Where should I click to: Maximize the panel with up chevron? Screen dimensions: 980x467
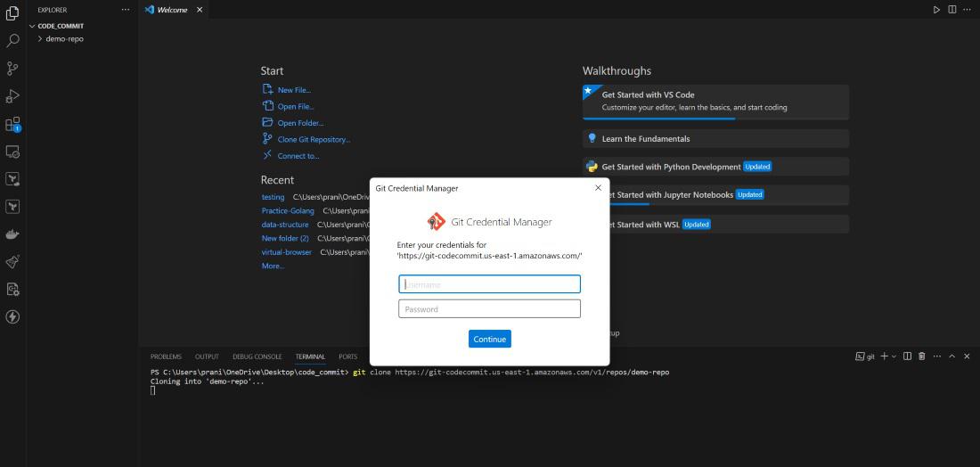951,356
